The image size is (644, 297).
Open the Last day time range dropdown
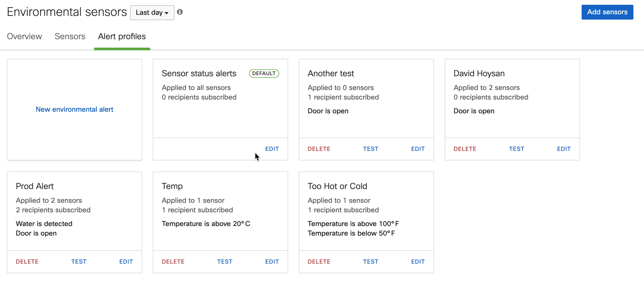pos(152,12)
